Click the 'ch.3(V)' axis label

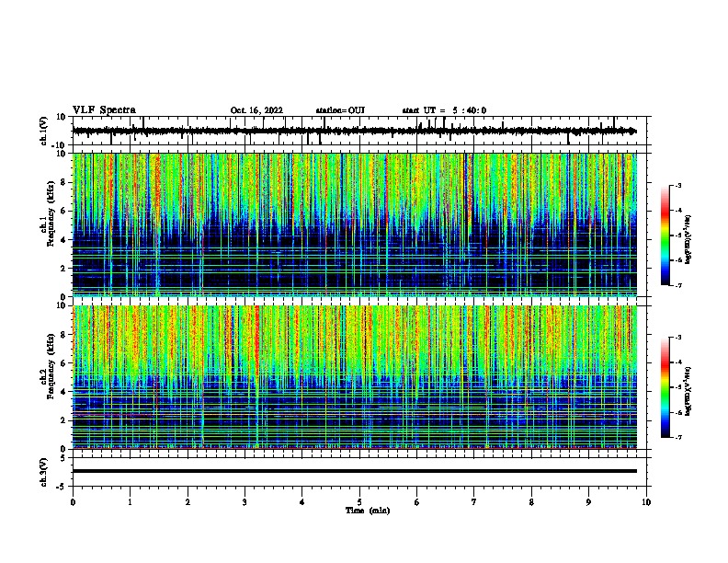pos(44,473)
